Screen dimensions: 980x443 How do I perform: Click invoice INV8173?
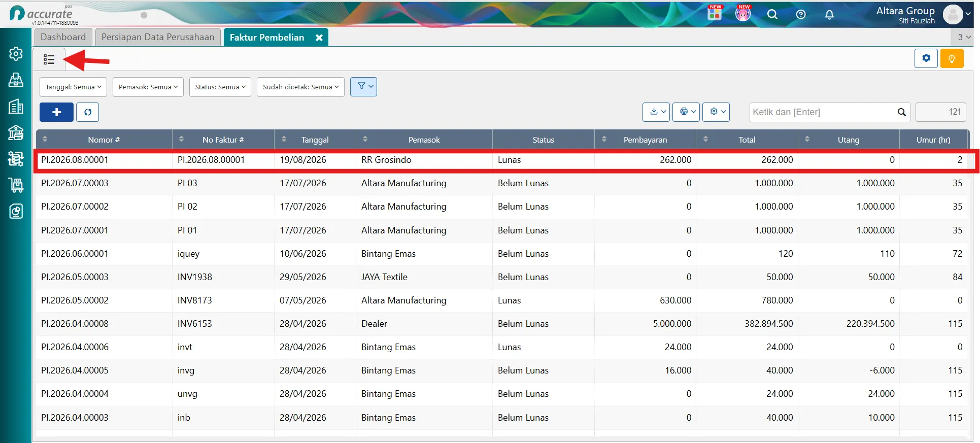[194, 300]
